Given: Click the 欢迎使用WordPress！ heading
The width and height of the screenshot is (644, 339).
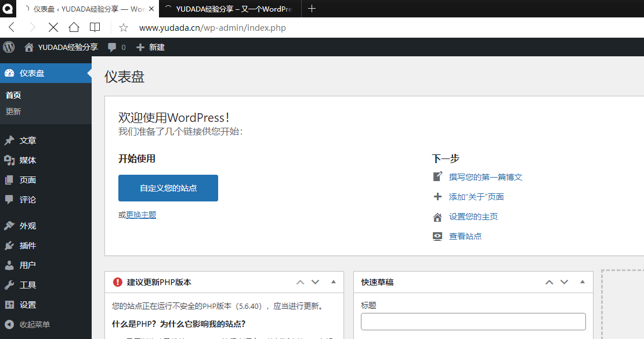Looking at the screenshot, I should [x=174, y=117].
